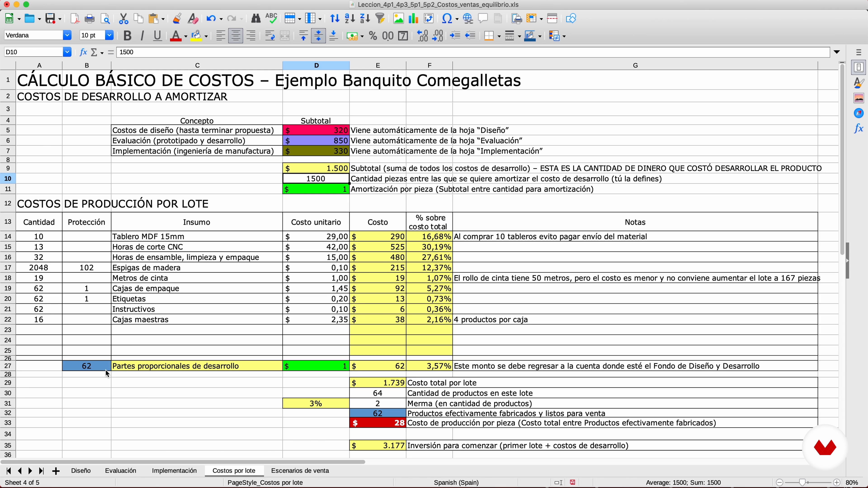
Task: Click the Freeze Rows and Columns icon
Action: click(531, 19)
